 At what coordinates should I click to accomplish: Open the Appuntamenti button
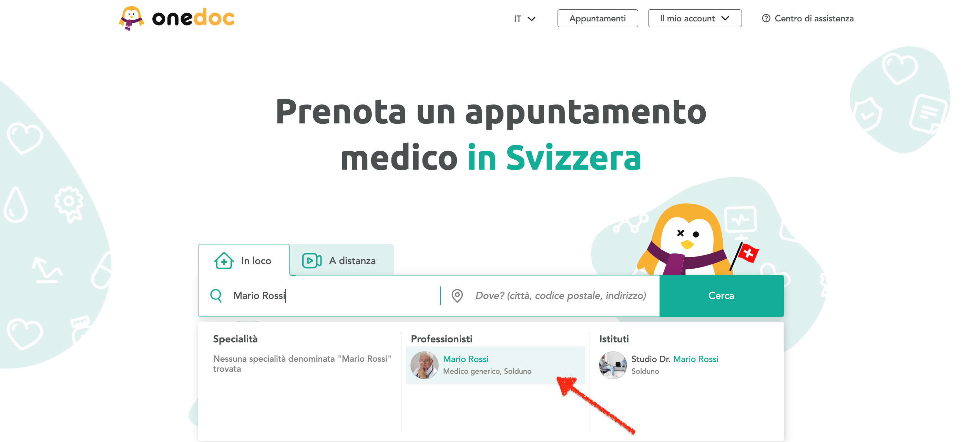(597, 18)
